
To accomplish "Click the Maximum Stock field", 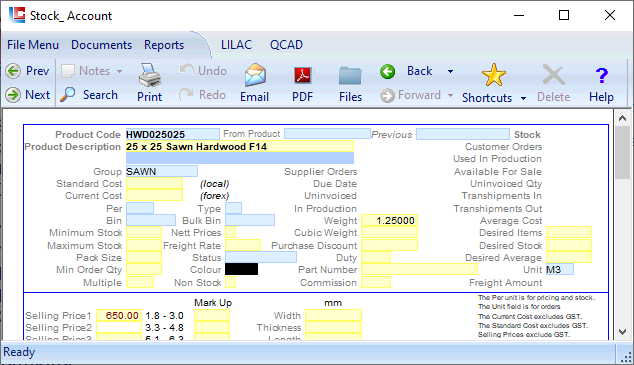I will (x=144, y=245).
